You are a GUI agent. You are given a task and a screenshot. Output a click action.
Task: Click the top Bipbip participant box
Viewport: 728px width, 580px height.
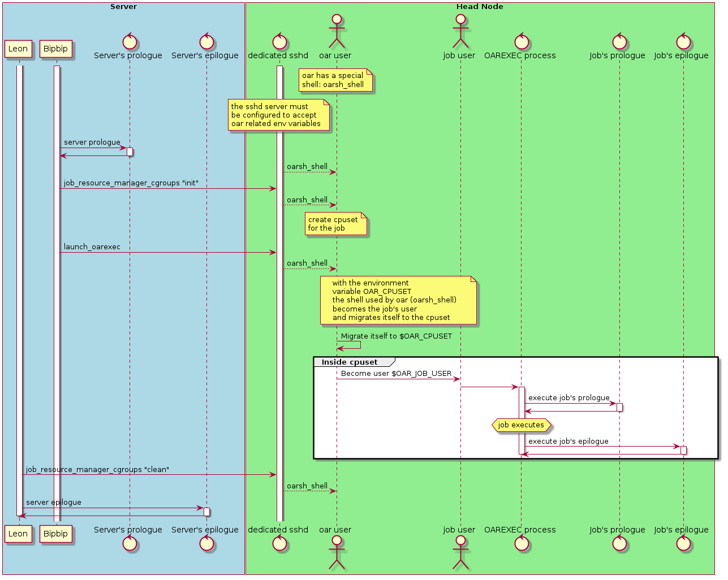pyautogui.click(x=55, y=49)
